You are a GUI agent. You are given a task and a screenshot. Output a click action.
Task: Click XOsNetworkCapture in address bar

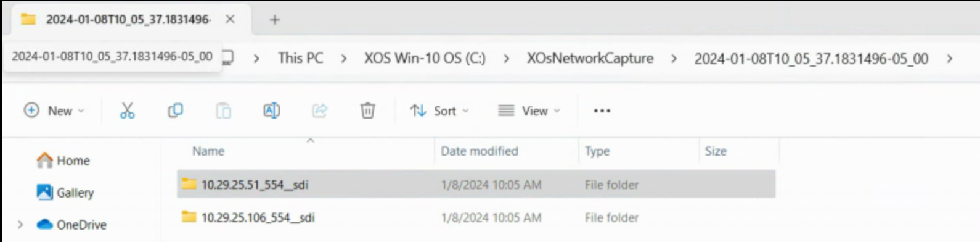[x=590, y=58]
